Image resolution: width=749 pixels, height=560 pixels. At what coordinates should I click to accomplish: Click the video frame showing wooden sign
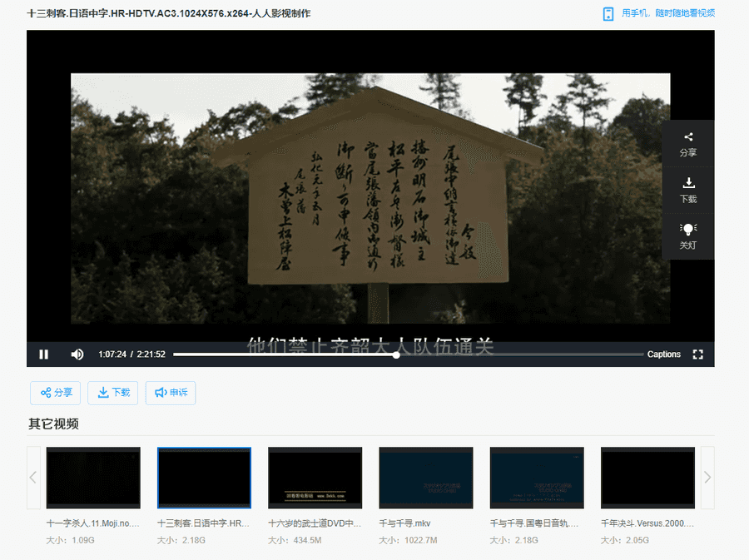370,198
